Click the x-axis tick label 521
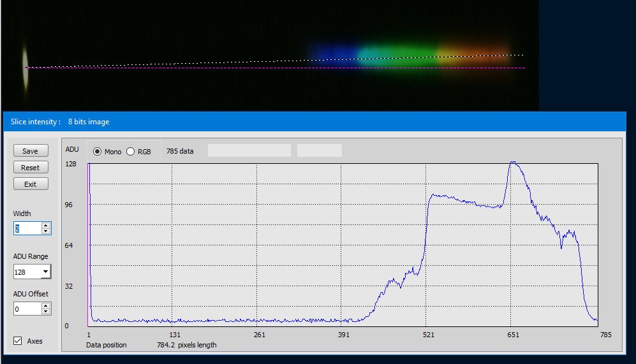The width and height of the screenshot is (636, 364). coord(428,335)
